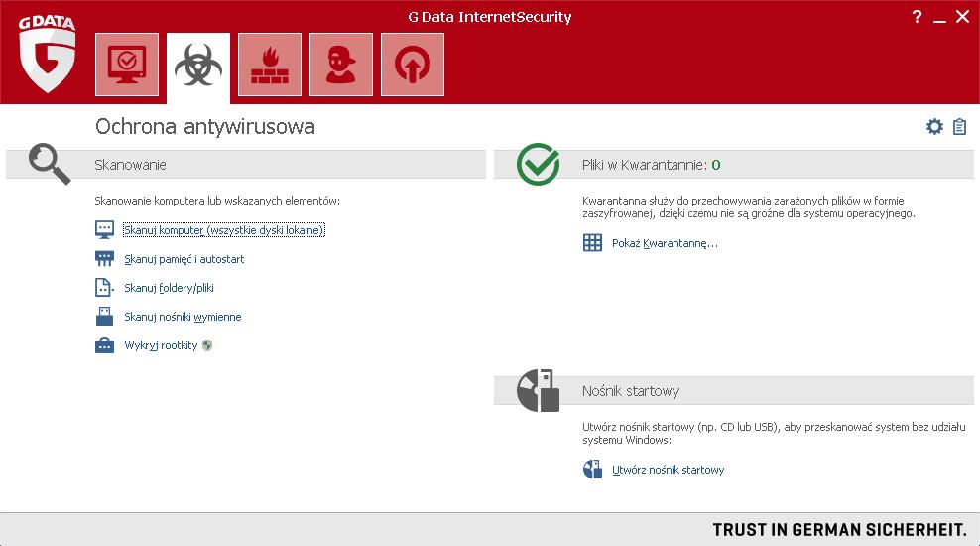Screen dimensions: 980x546
Task: Click the UAC shield icon after Wykryj rootkity
Action: (207, 345)
